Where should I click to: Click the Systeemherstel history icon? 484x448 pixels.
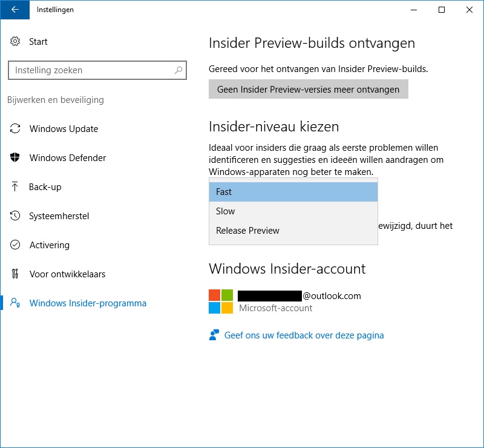15,216
